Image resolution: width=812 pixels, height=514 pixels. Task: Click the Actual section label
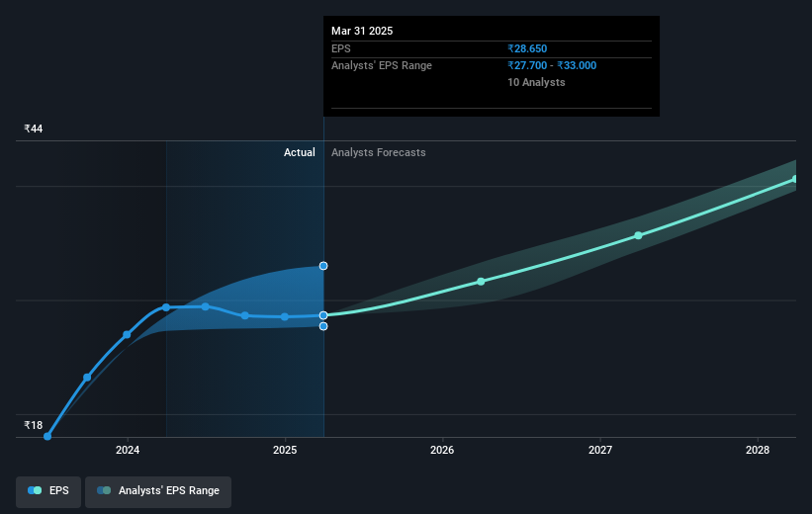[300, 152]
